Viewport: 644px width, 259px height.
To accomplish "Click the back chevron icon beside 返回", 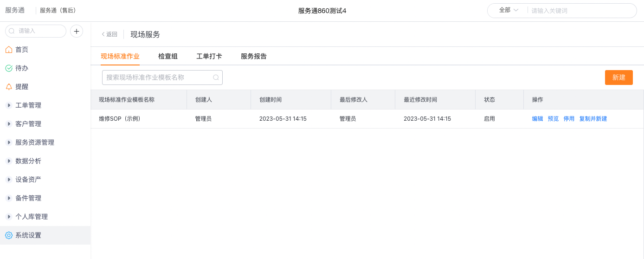I will click(103, 34).
